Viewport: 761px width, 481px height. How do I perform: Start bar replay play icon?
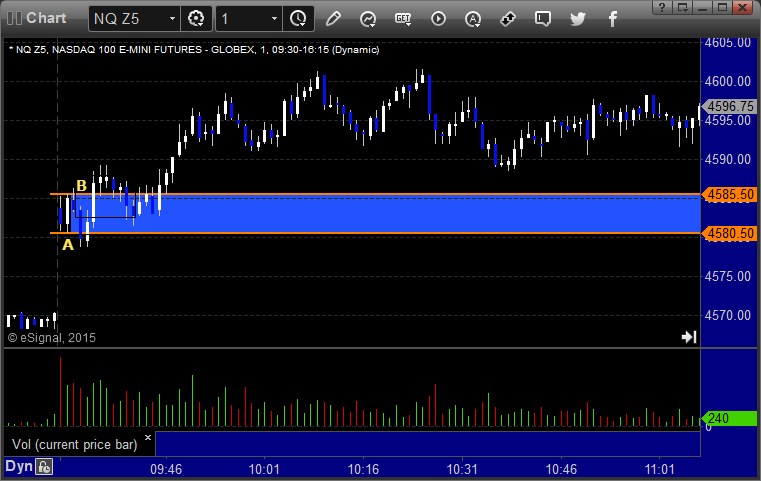click(x=438, y=19)
